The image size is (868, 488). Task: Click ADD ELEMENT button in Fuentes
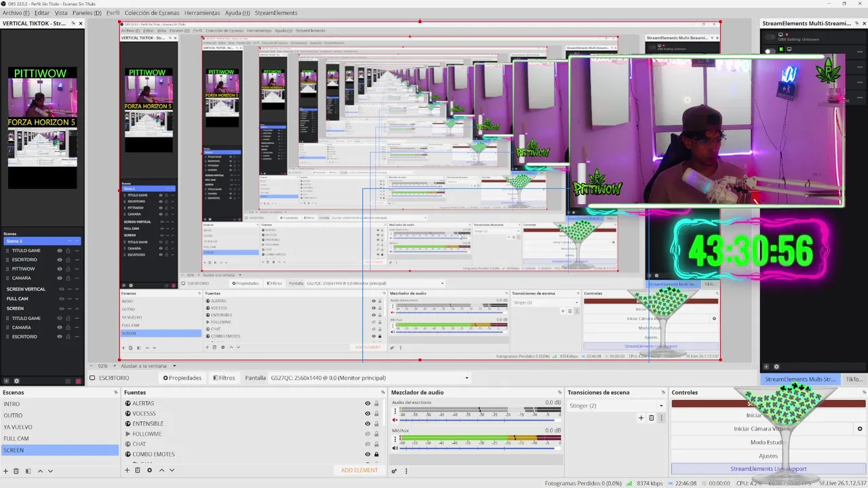pos(359,470)
